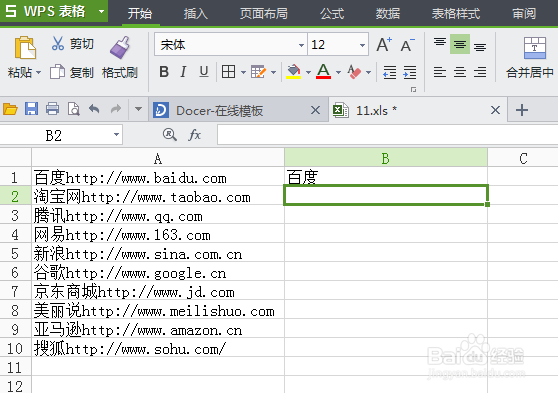Image resolution: width=558 pixels, height=393 pixels.
Task: Click the draw border table icon
Action: tap(258, 72)
